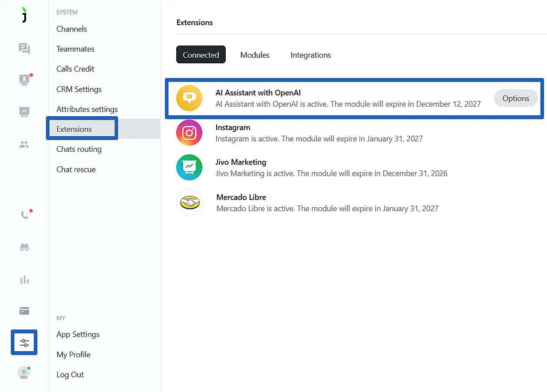547x392 pixels.
Task: Click Options for AI Assistant with OpenAI
Action: click(x=515, y=98)
